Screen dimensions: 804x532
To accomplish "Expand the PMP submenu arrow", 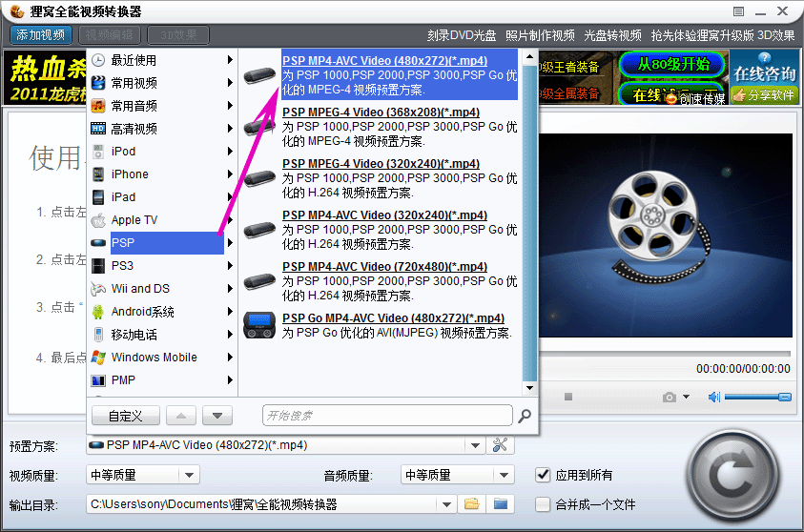I will [230, 380].
